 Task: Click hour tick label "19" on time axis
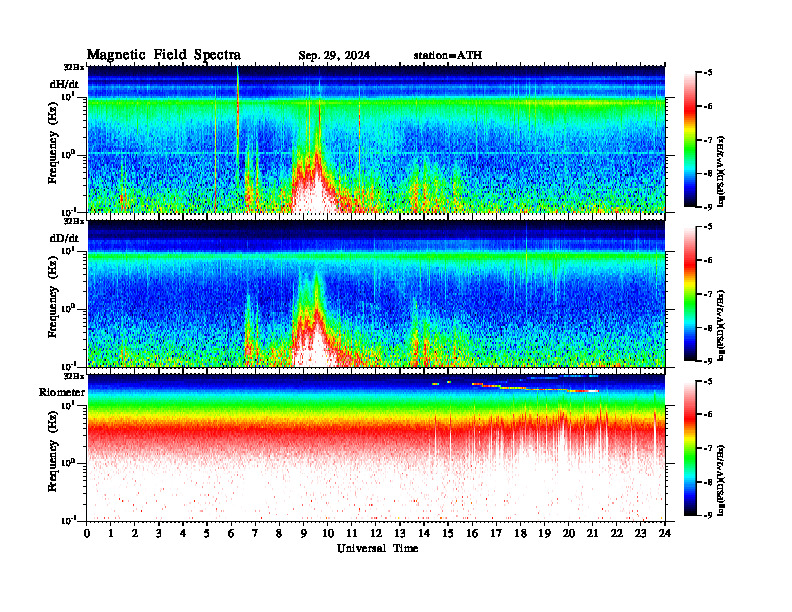[x=544, y=533]
